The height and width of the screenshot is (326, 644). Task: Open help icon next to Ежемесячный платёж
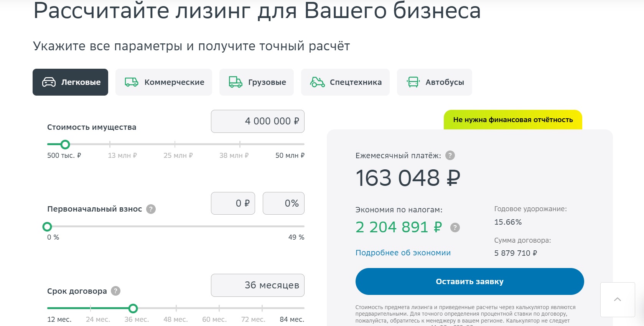[450, 156]
